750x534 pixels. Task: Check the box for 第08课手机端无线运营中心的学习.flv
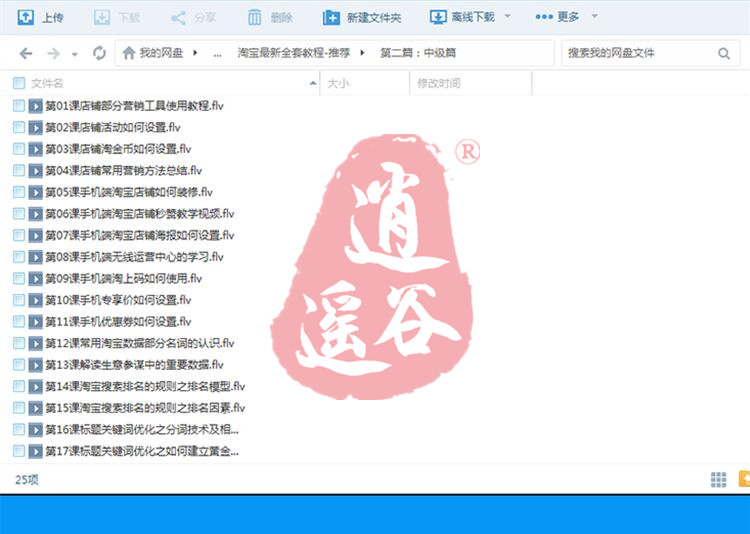tap(19, 257)
